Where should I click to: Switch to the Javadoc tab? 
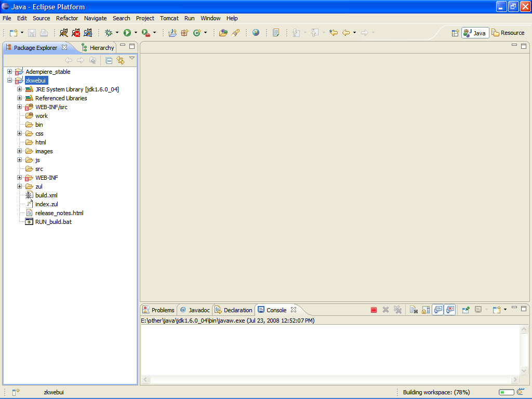(195, 310)
